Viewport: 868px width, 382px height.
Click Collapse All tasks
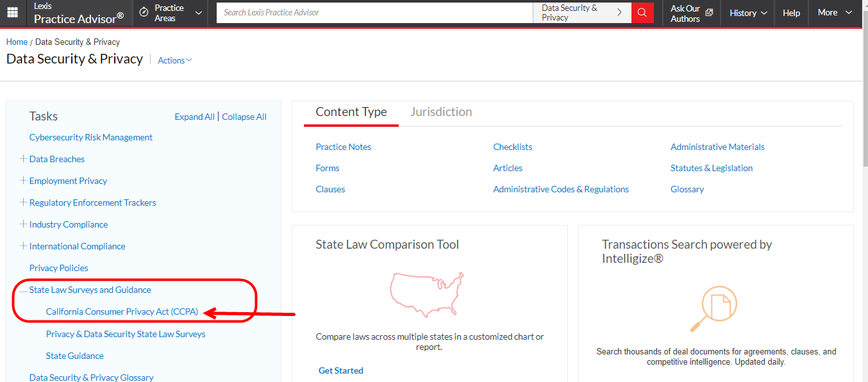point(244,117)
